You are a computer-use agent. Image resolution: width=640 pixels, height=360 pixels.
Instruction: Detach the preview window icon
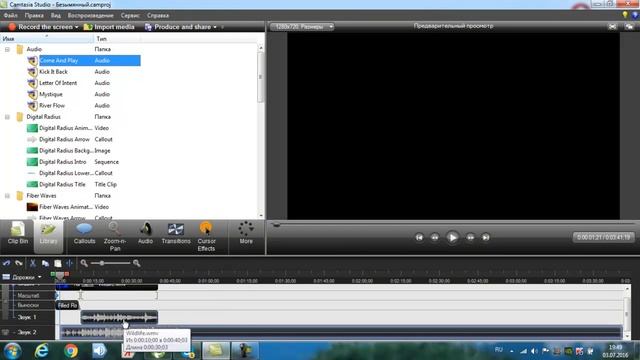[x=629, y=27]
